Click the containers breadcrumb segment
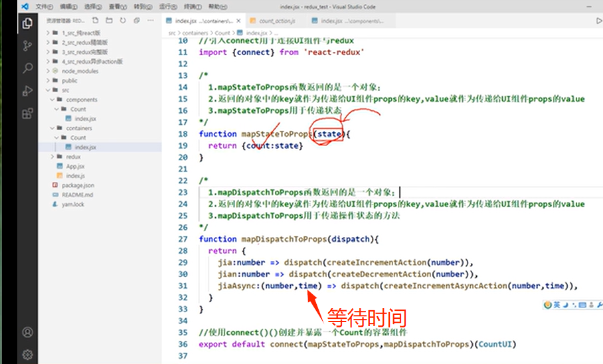Image resolution: width=603 pixels, height=364 pixels. pos(195,33)
